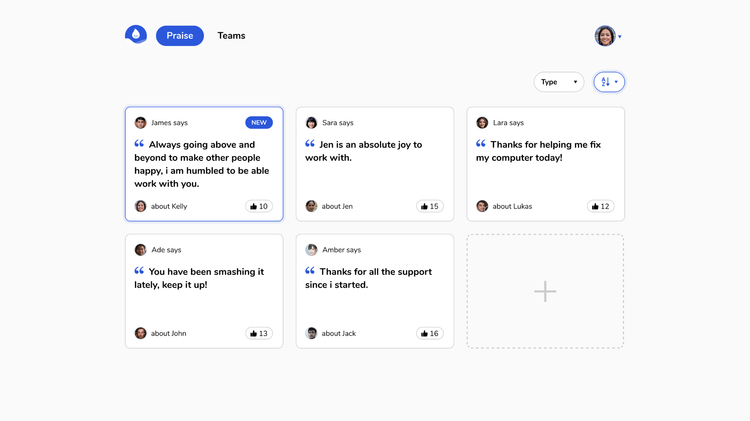This screenshot has height=421, width=750.
Task: Open the 'about Kelly' link
Action: 168,206
